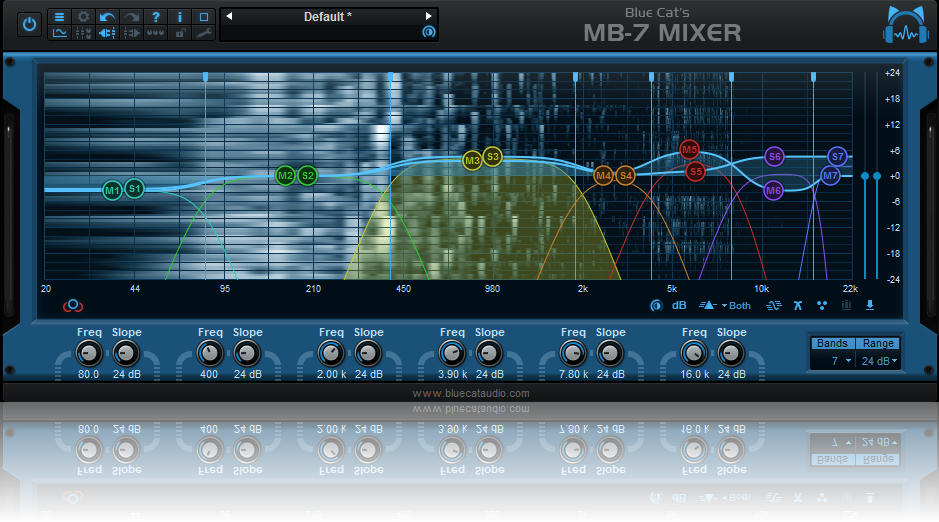Select the next preset arrow

pyautogui.click(x=429, y=16)
